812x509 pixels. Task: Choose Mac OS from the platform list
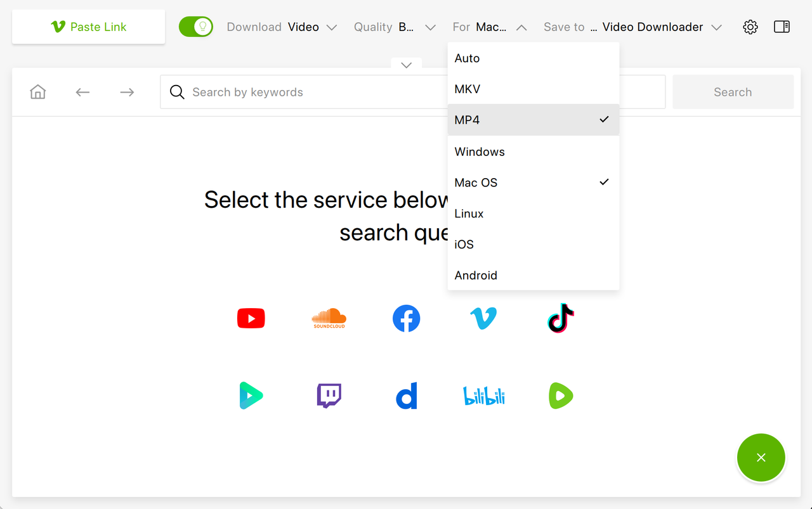click(534, 183)
